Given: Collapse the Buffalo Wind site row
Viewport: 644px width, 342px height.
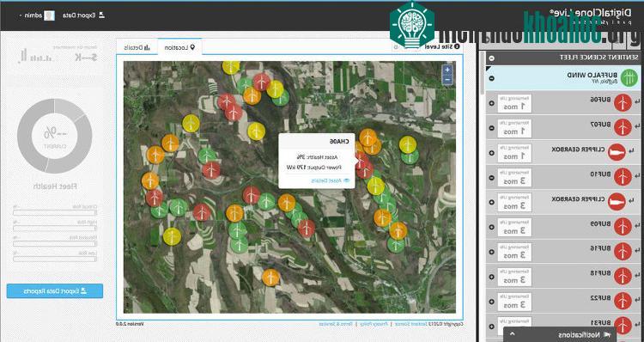Looking at the screenshot, I should coord(492,78).
